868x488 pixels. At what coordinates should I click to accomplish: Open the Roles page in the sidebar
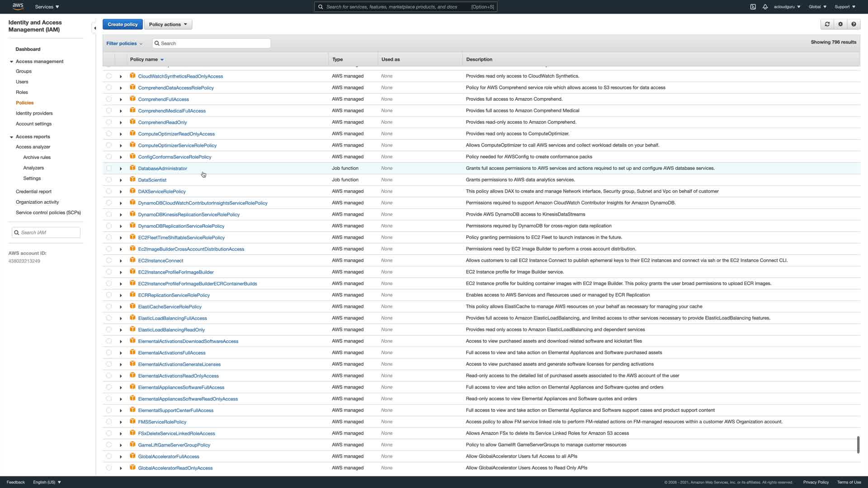click(x=22, y=92)
